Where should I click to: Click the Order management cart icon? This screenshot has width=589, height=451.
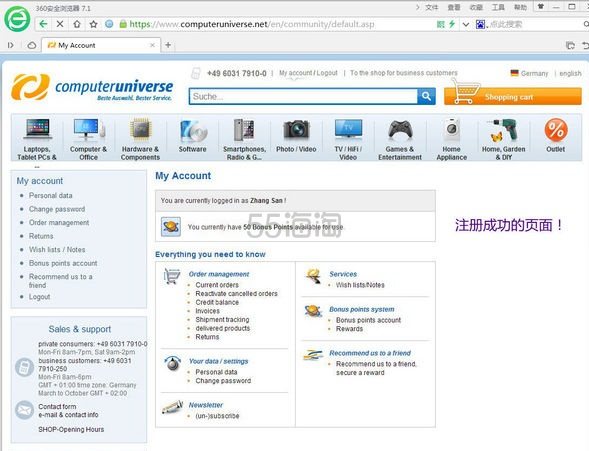coord(172,276)
